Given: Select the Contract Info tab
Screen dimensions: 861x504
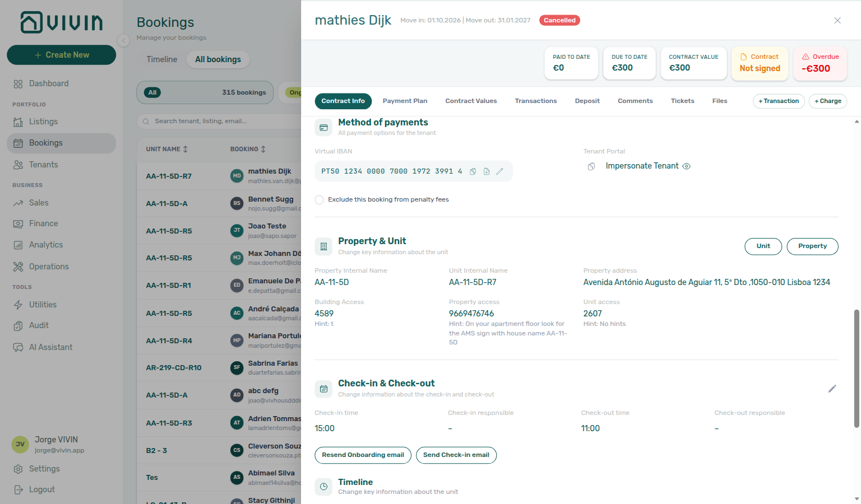Looking at the screenshot, I should 343,101.
